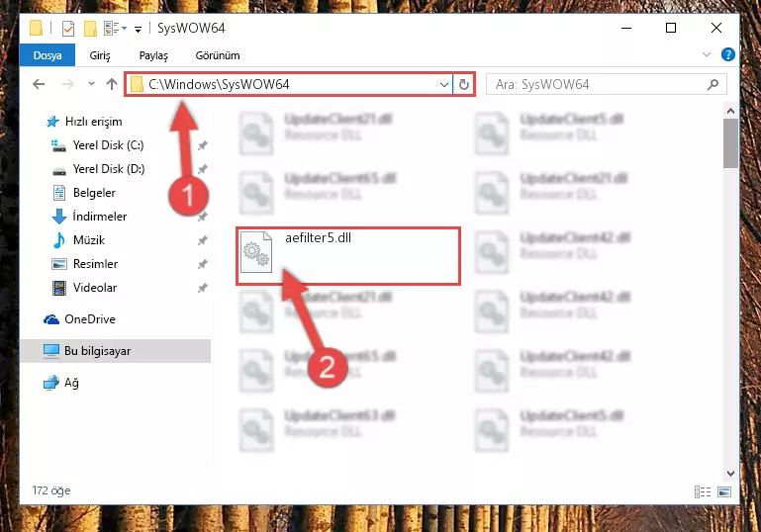Click the Hızlı erişim star icon
The image size is (761, 532).
[x=52, y=122]
